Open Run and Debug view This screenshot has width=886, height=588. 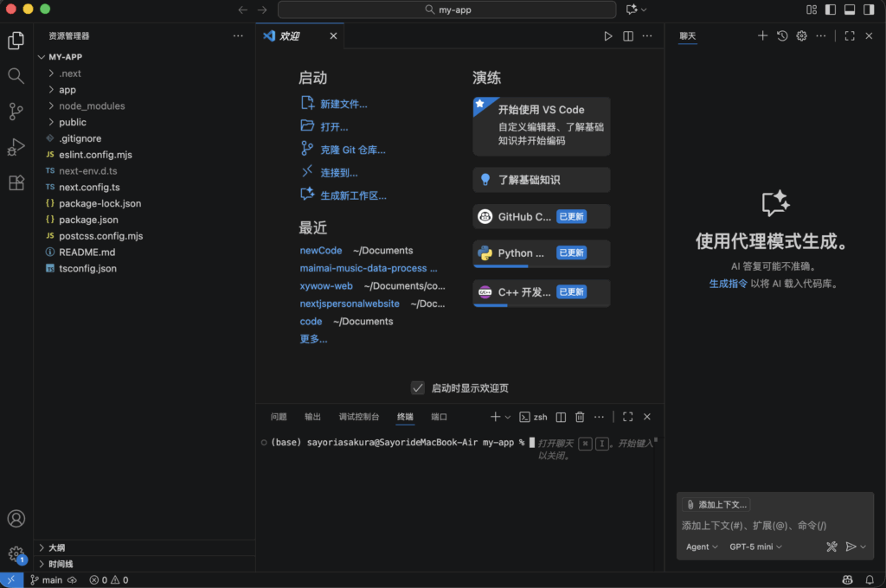(16, 147)
